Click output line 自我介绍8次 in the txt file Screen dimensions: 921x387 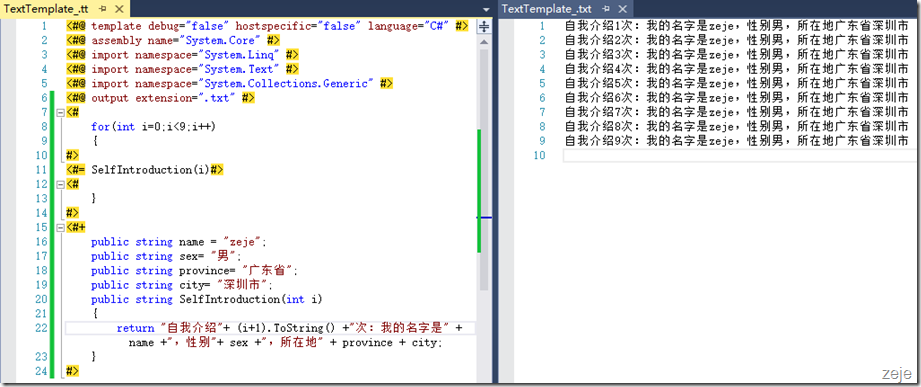click(x=737, y=127)
